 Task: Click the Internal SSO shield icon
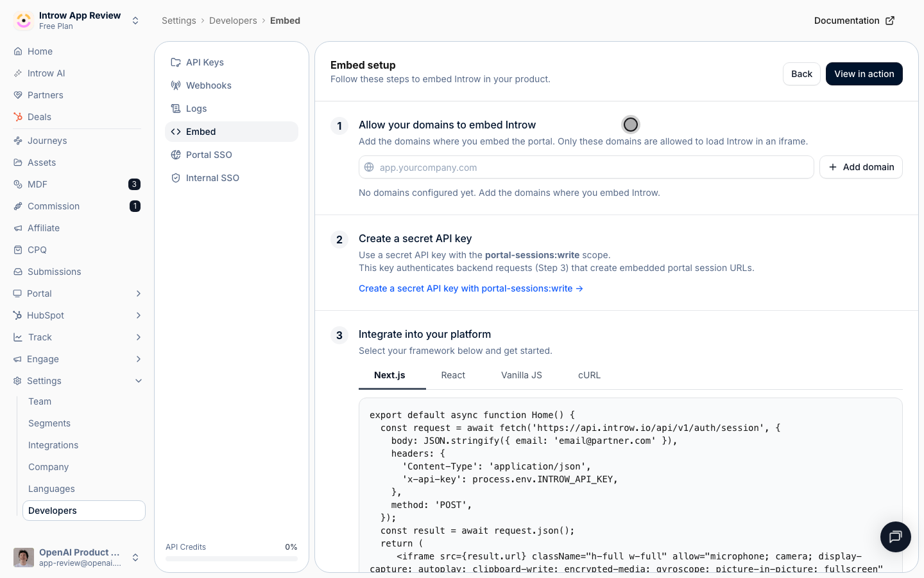pos(176,178)
